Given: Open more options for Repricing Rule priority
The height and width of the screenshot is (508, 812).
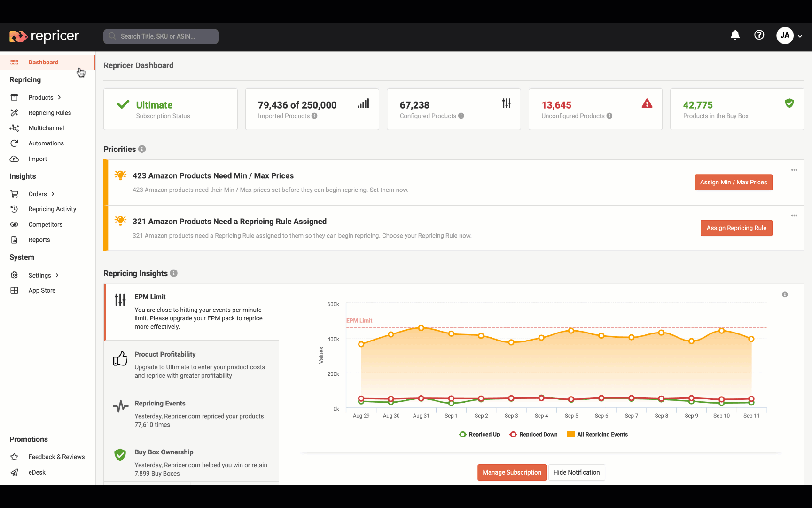Looking at the screenshot, I should (x=794, y=216).
